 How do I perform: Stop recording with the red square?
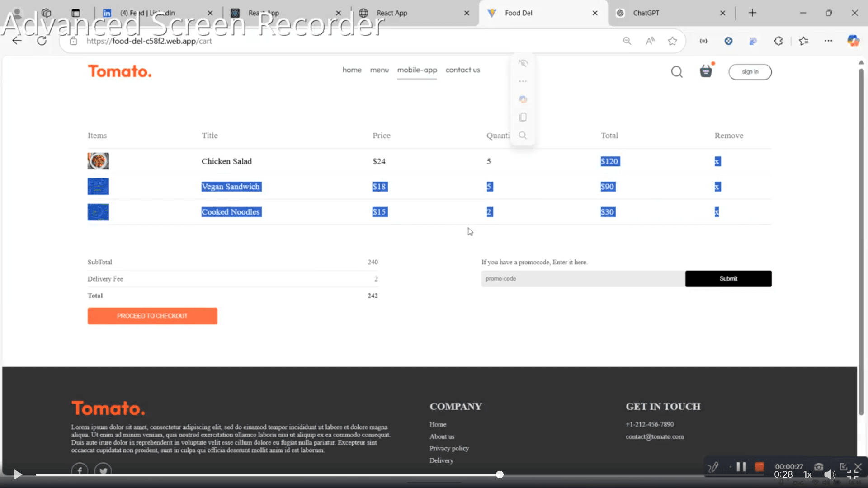click(759, 467)
